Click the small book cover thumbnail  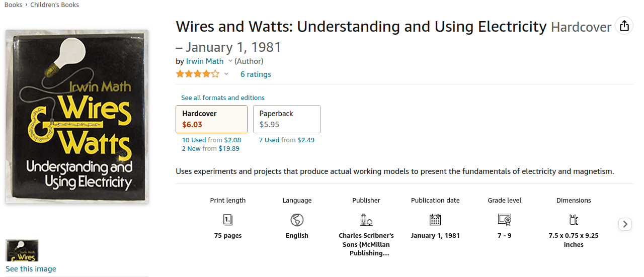click(x=22, y=251)
